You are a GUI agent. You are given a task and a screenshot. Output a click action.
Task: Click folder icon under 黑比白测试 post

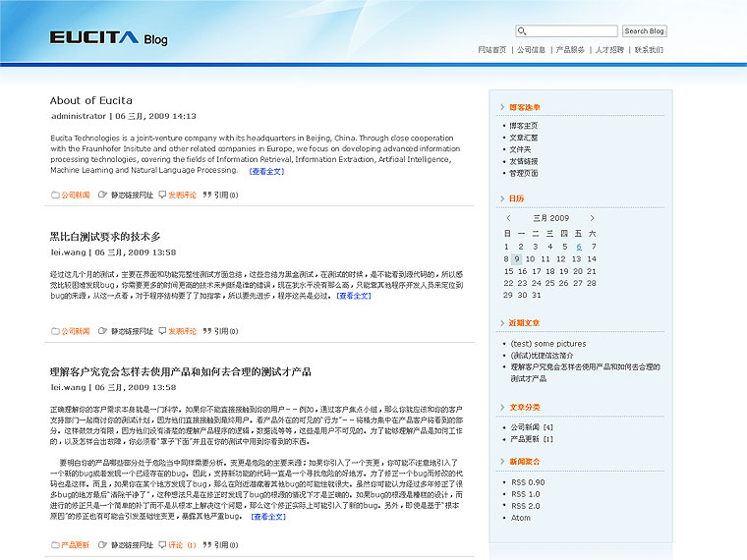55,331
